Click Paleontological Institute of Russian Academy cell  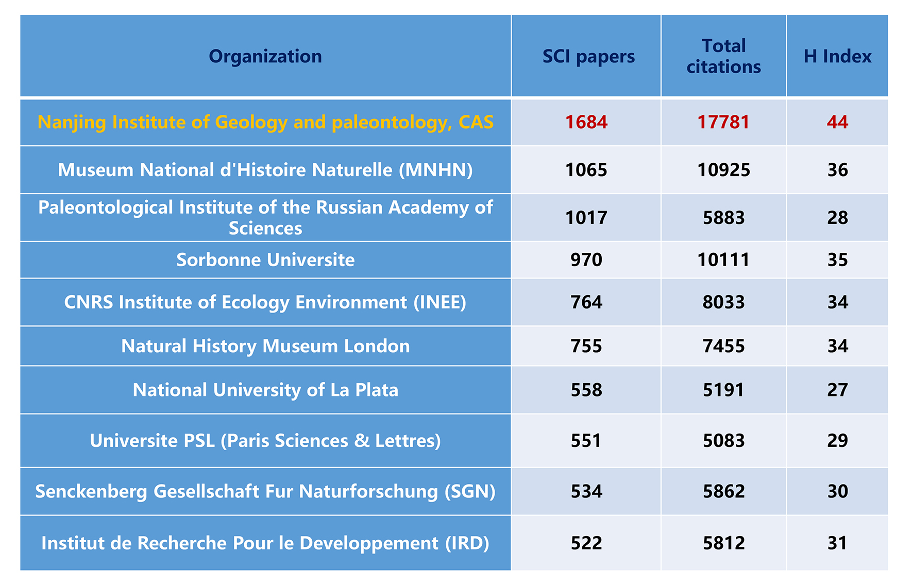click(x=265, y=217)
